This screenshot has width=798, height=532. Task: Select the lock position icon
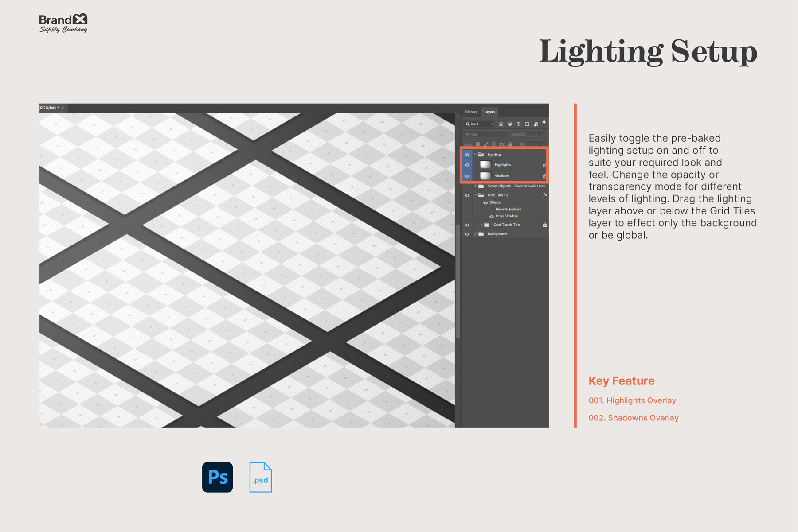tap(494, 144)
